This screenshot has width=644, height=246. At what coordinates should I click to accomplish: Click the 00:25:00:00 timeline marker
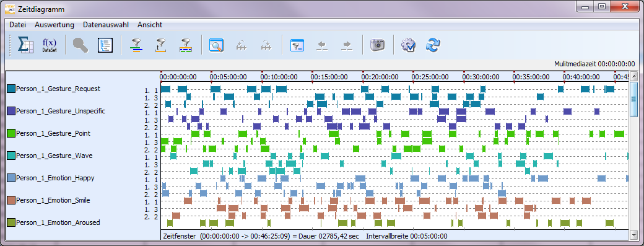[x=430, y=77]
